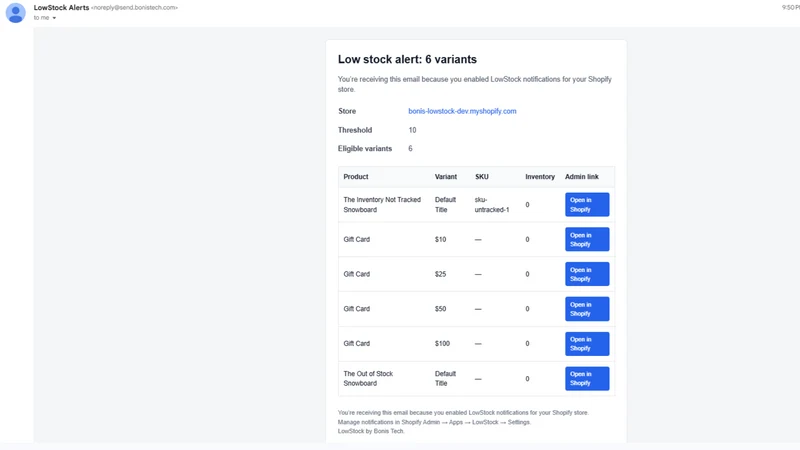Click the Eligible variants value 6
Screen dimensions: 800x450
410,148
